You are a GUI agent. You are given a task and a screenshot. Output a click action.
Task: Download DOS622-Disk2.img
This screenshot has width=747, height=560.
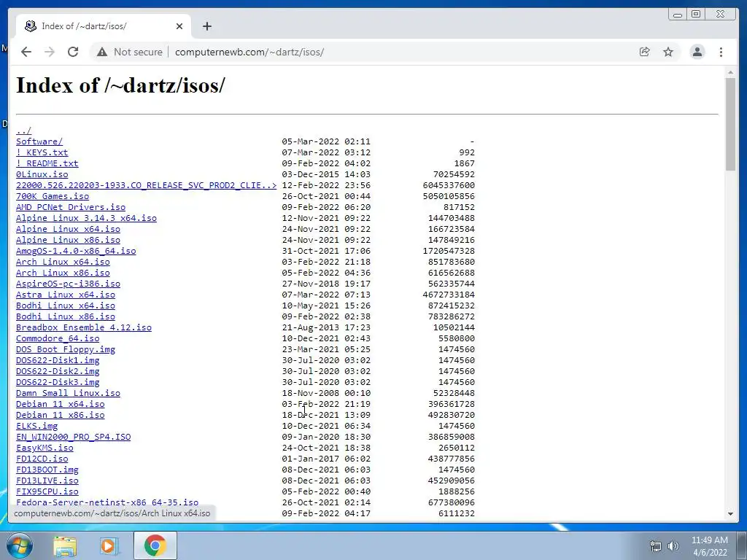click(x=58, y=371)
